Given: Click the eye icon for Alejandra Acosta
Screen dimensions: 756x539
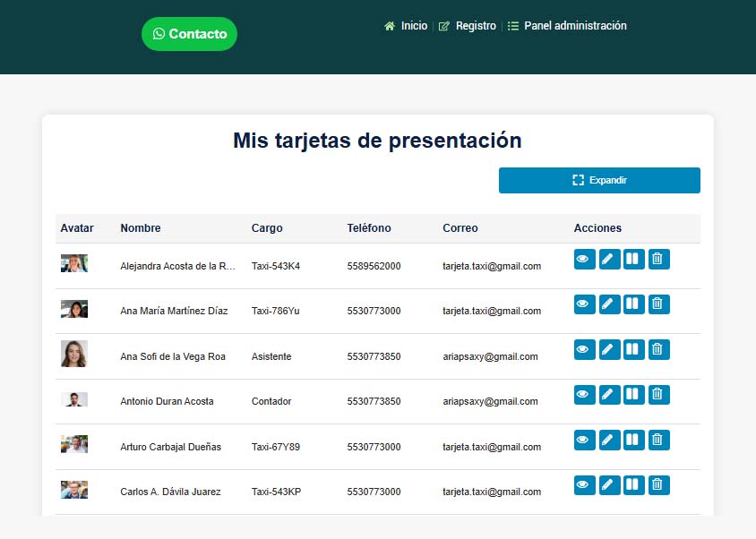Looking at the screenshot, I should click(584, 259).
